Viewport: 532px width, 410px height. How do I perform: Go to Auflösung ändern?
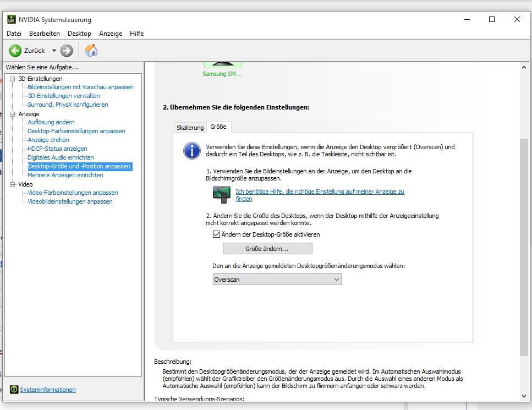[x=51, y=122]
